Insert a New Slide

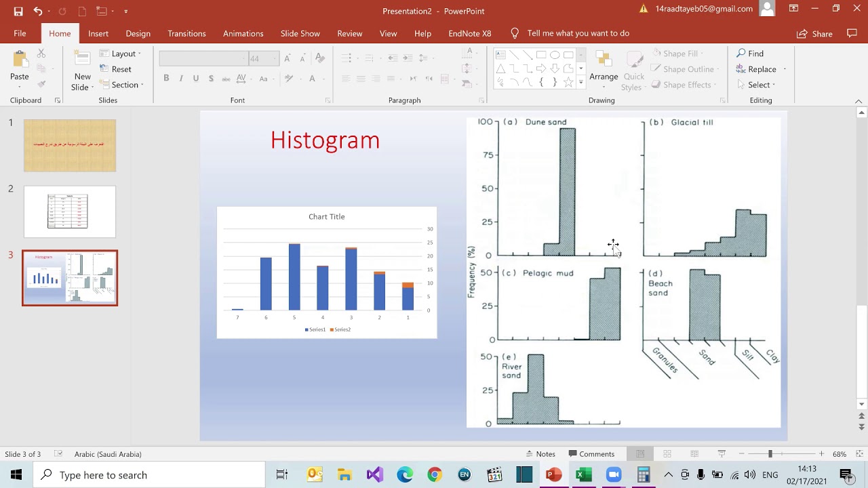(x=82, y=71)
